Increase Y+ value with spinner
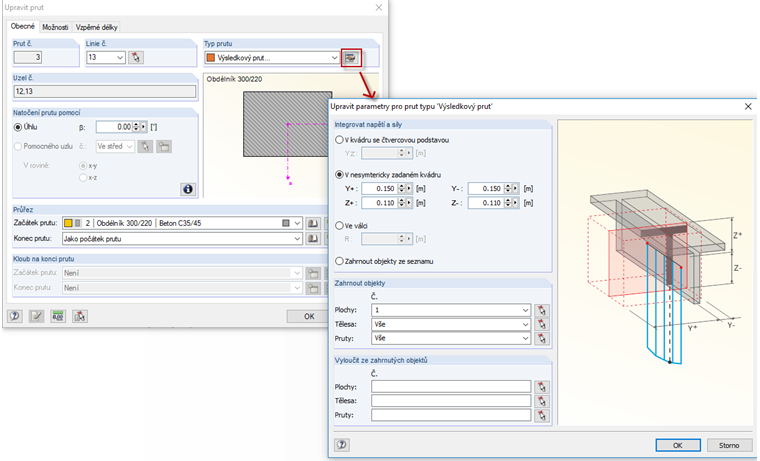 [x=401, y=186]
